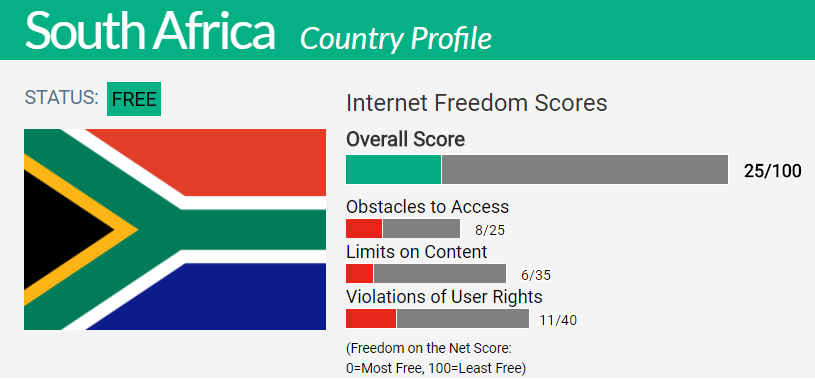Click the 8/25 score value

[x=490, y=230]
